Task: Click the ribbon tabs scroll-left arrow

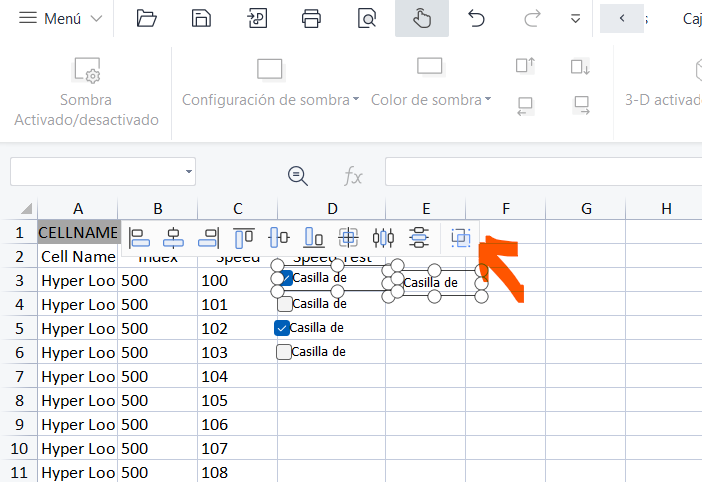Action: (622, 18)
